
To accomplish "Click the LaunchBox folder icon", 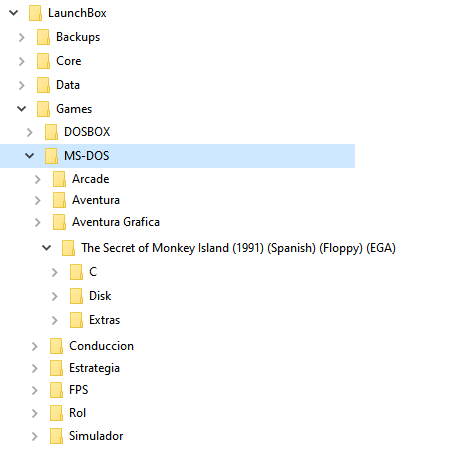I will 35,13.
